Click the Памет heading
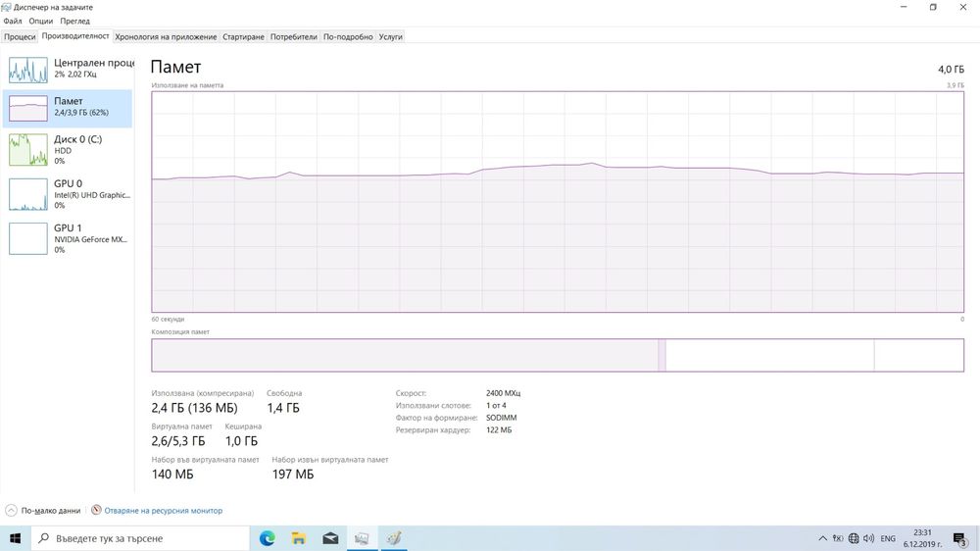Screen dimensions: 980x551 [x=175, y=67]
